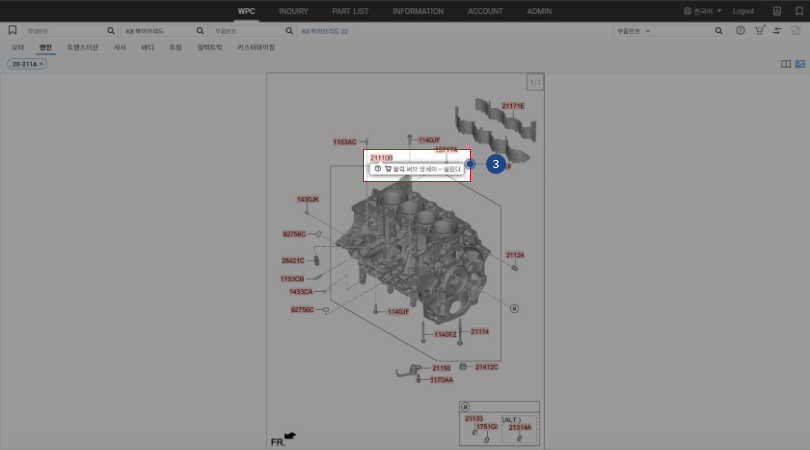This screenshot has width=810, height=450.
Task: Click the greyed document icon after the compare arrows
Action: click(796, 30)
